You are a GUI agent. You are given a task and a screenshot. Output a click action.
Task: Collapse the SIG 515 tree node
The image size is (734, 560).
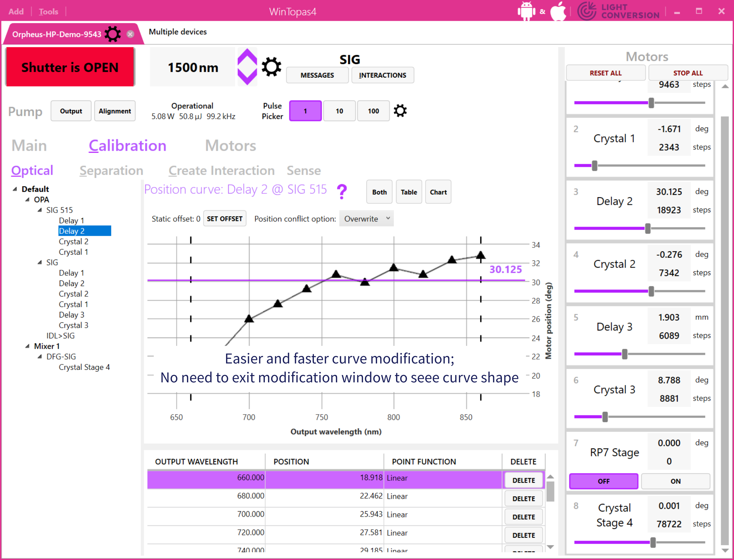tap(40, 210)
